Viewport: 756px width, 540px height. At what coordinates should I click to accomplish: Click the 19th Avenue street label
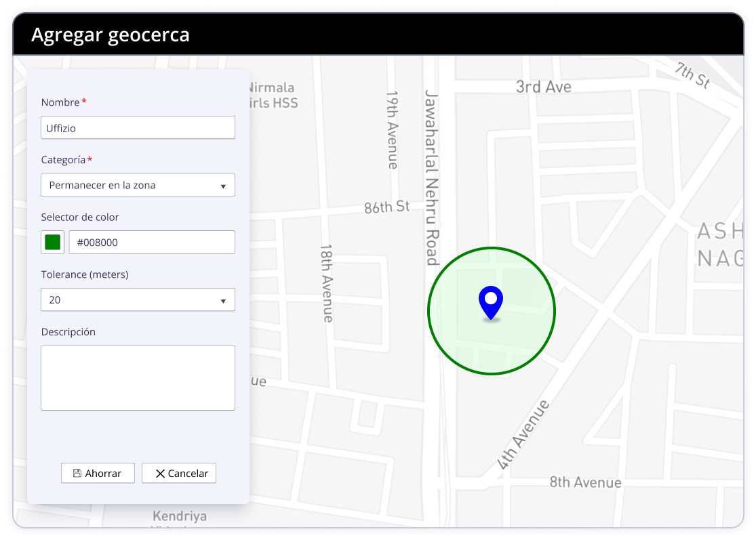tap(393, 129)
